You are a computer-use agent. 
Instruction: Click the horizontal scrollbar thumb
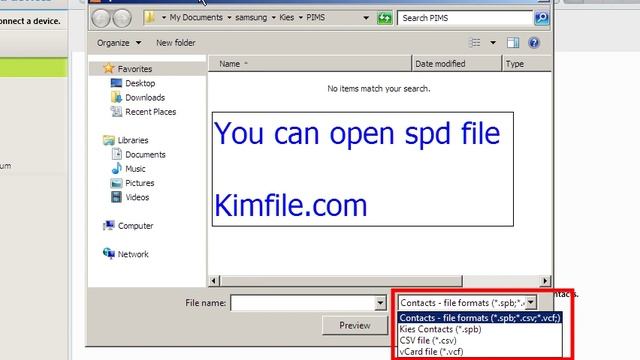pyautogui.click(x=342, y=281)
